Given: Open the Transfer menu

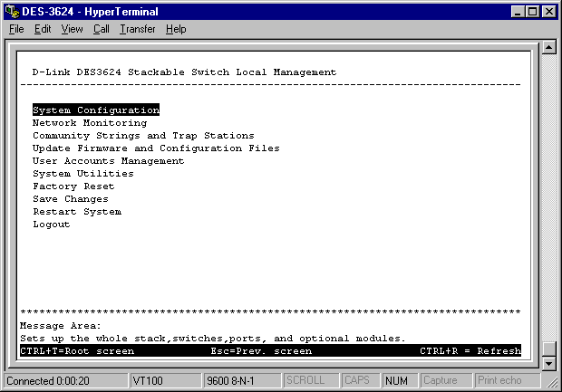Looking at the screenshot, I should pyautogui.click(x=137, y=29).
